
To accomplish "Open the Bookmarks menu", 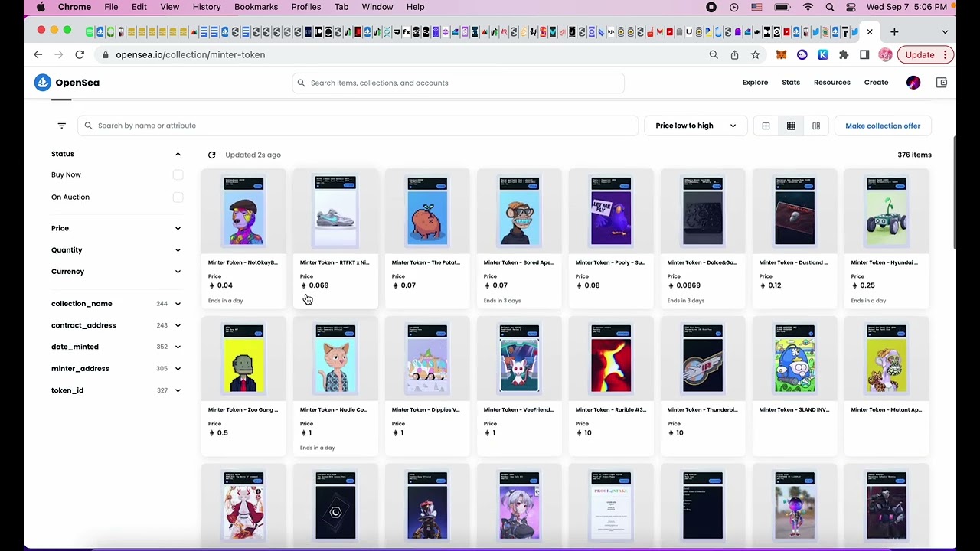I will tap(256, 7).
